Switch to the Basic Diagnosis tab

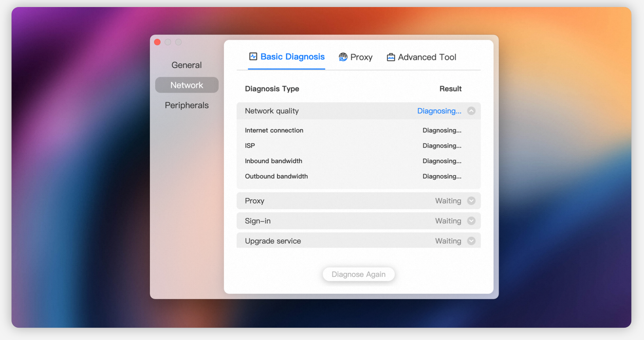pos(287,57)
